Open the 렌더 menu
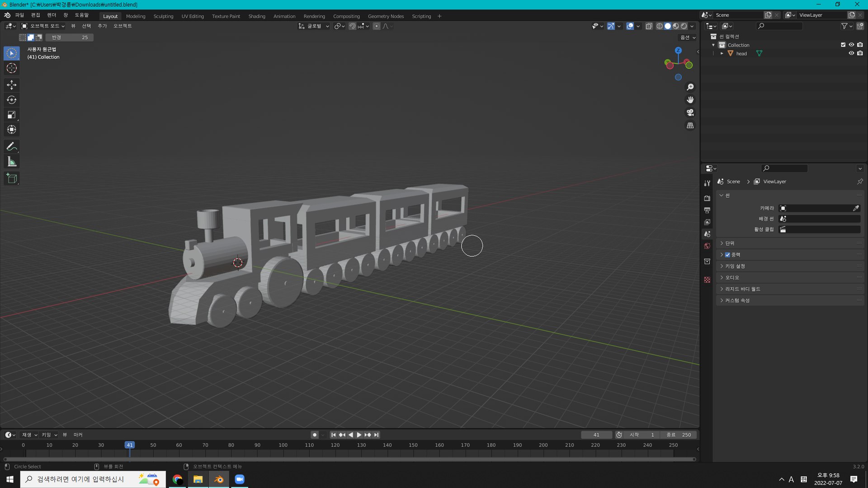Image resolution: width=868 pixels, height=488 pixels. [52, 15]
